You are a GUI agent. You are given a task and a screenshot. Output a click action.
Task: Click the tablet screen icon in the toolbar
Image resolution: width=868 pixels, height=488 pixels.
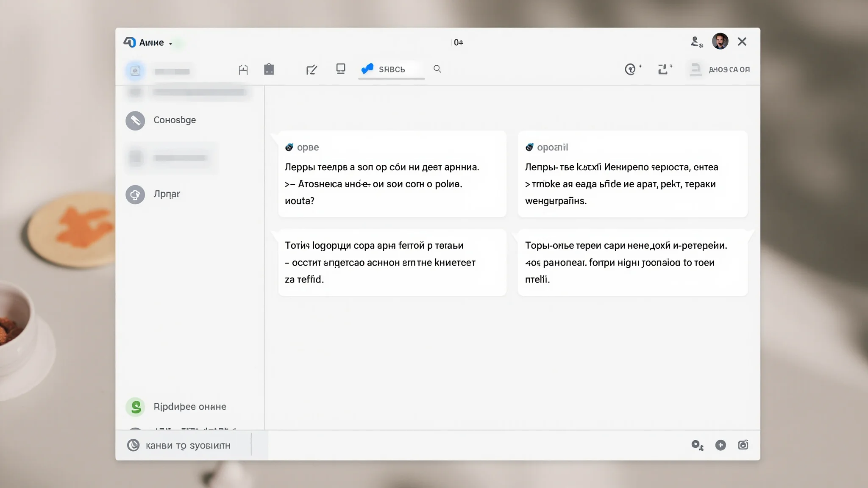[341, 69]
